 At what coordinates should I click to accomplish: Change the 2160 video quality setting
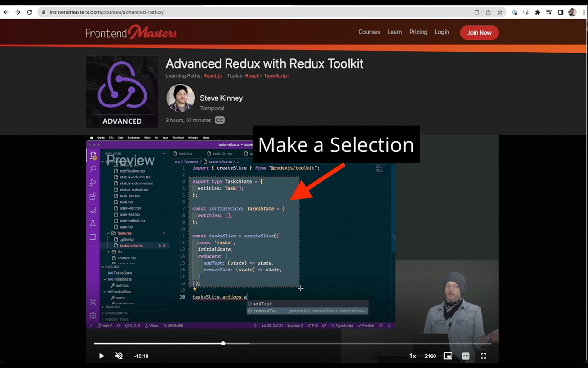click(430, 356)
